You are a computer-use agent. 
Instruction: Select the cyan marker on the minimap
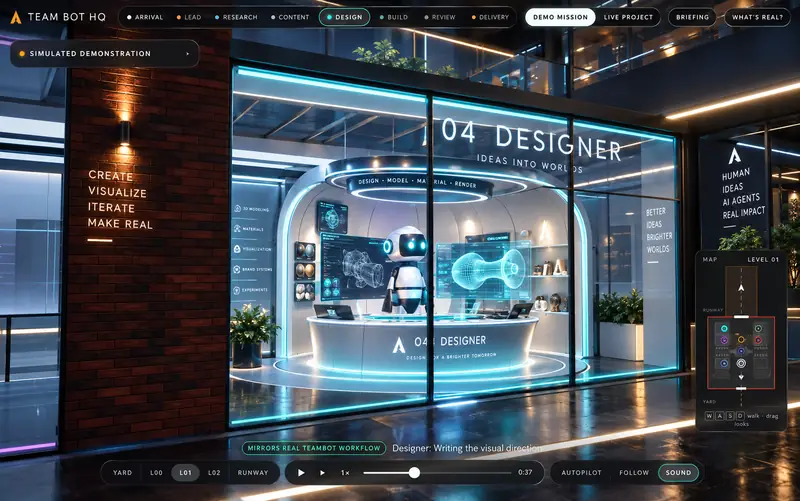coord(724,329)
